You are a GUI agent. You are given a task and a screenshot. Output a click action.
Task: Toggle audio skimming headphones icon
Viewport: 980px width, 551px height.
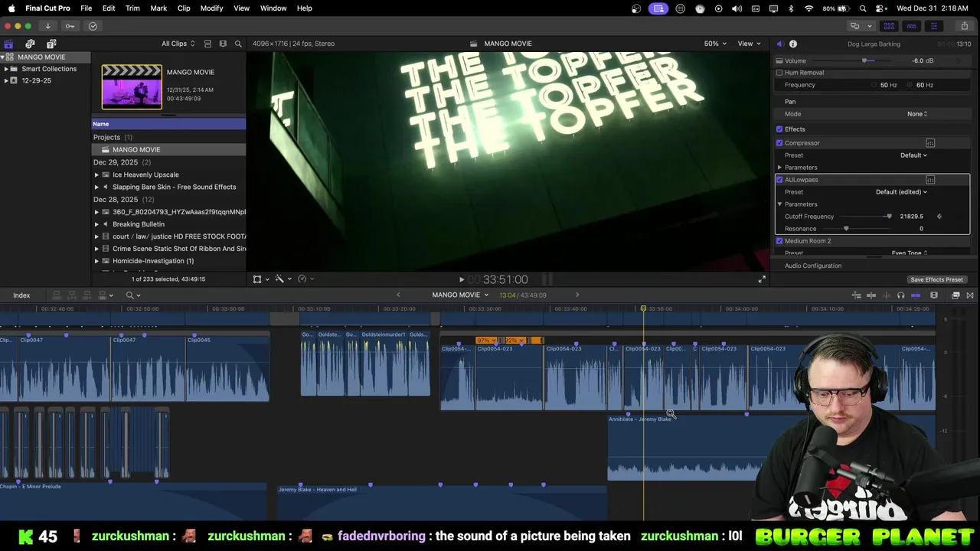[900, 295]
